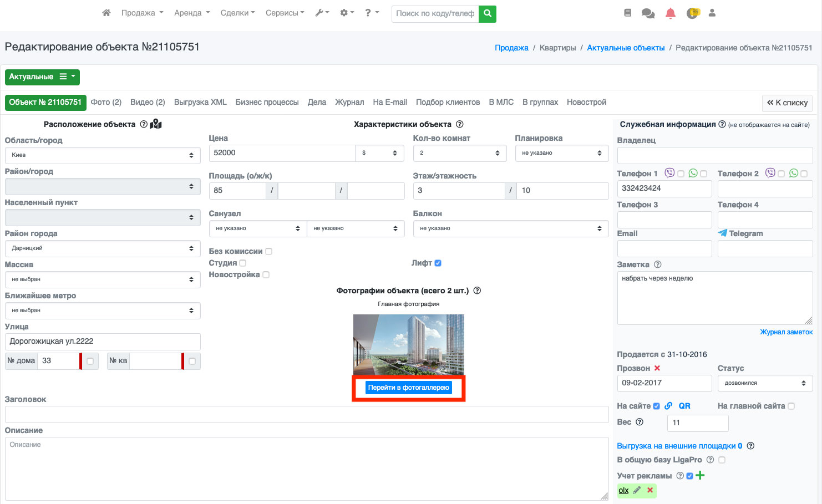Open the Журнал заметок link
The image size is (822, 504).
point(786,332)
